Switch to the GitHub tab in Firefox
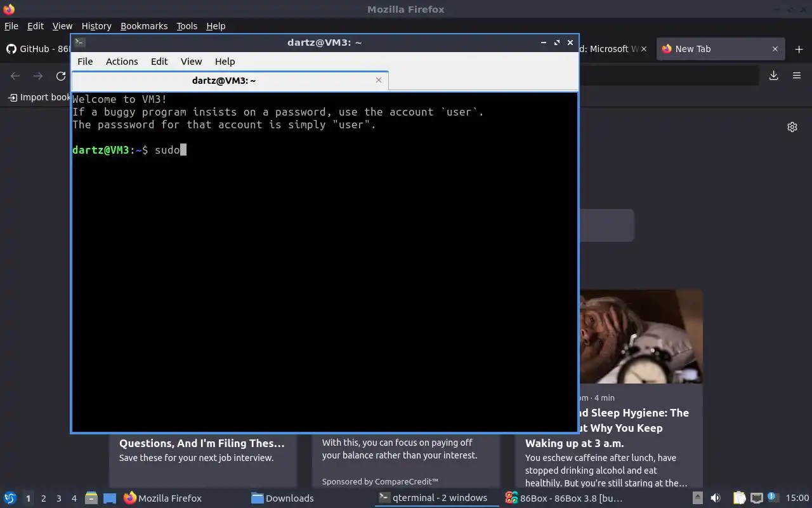The image size is (812, 508). coord(37,49)
